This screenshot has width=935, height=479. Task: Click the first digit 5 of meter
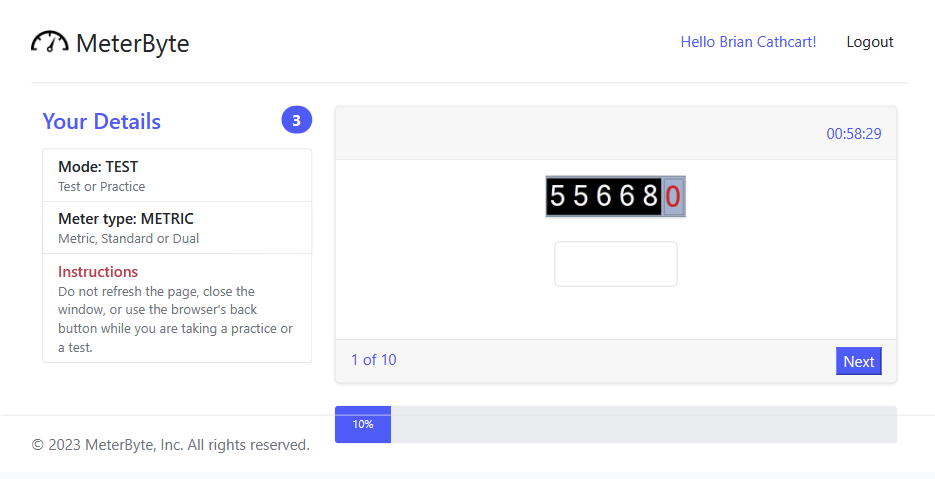click(x=557, y=196)
